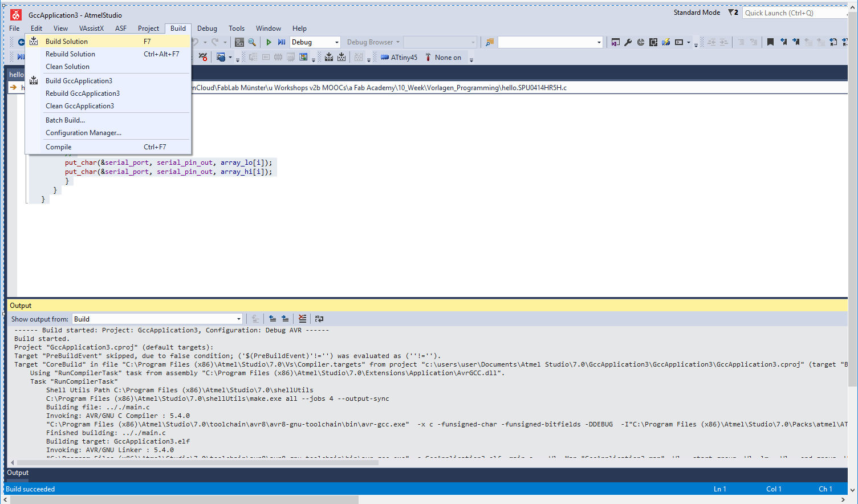The image size is (858, 504).
Task: Go to previous bookmark icon
Action: pyautogui.click(x=783, y=42)
